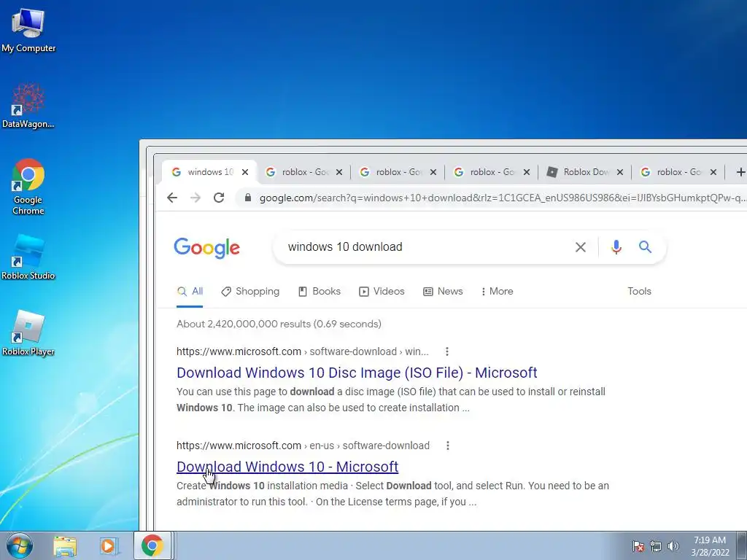Viewport: 747px width, 560px height.
Task: Click Show desktop strip beside the taskbar clock
Action: pos(742,545)
